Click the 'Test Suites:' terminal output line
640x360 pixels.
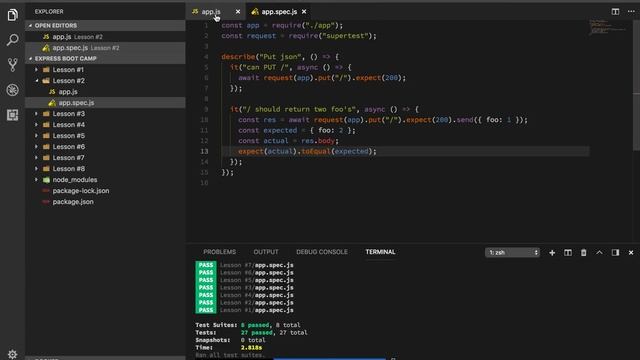(248, 325)
